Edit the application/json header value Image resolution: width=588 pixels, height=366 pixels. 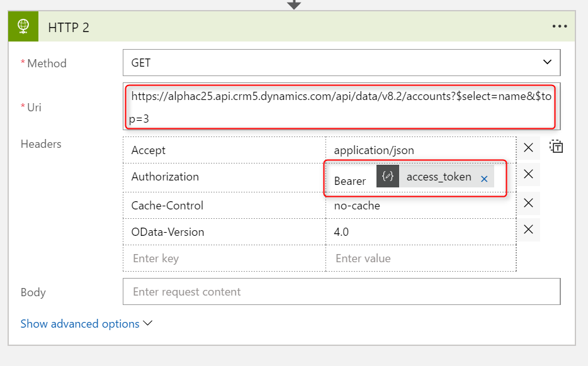tap(421, 150)
